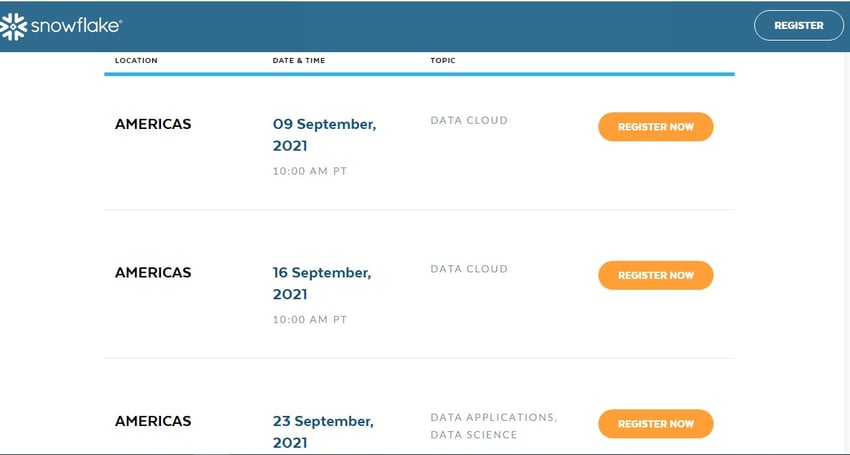850x455 pixels.
Task: Click 10:00 AM PT under 09 September
Action: click(310, 171)
